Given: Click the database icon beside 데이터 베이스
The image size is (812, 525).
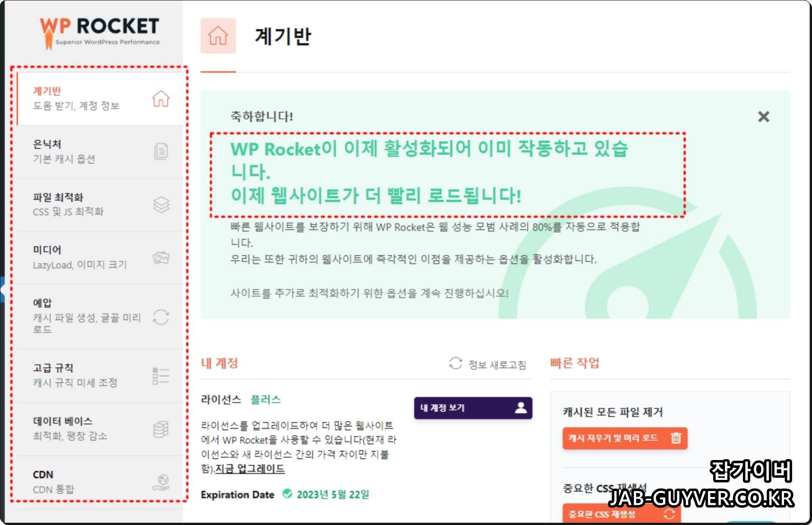Looking at the screenshot, I should (x=161, y=429).
